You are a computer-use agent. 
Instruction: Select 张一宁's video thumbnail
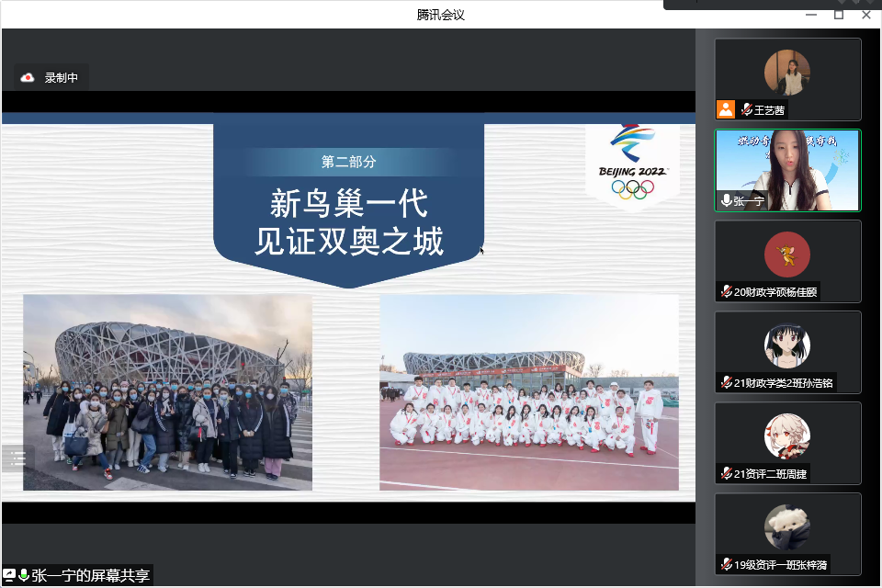point(787,170)
